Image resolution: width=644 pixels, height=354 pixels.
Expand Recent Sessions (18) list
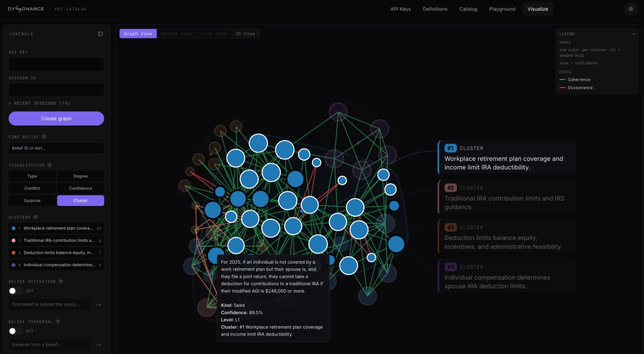pos(39,103)
